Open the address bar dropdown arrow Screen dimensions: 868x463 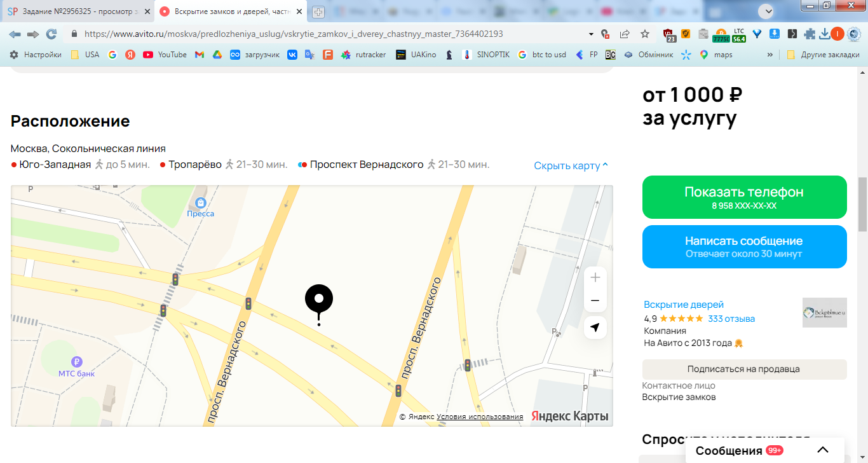coord(592,34)
